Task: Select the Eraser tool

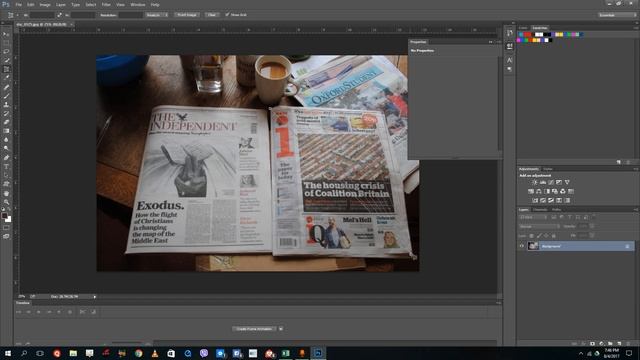Action: tap(6, 122)
